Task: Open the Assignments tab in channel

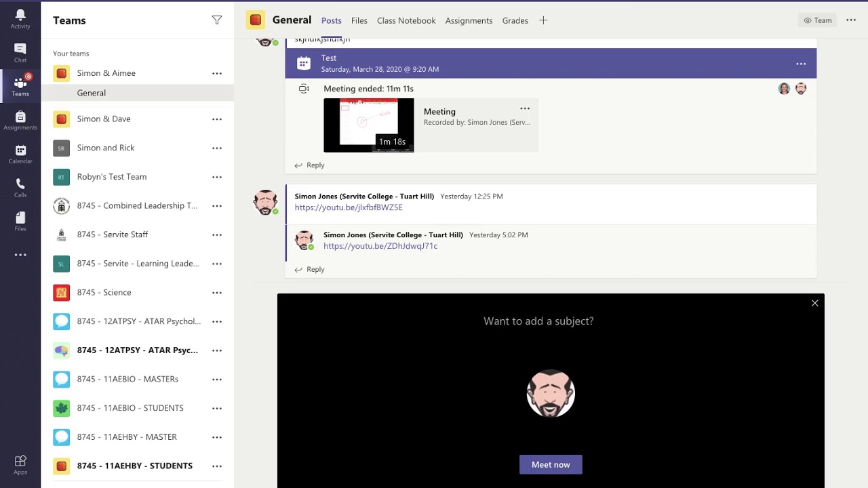Action: (x=469, y=20)
